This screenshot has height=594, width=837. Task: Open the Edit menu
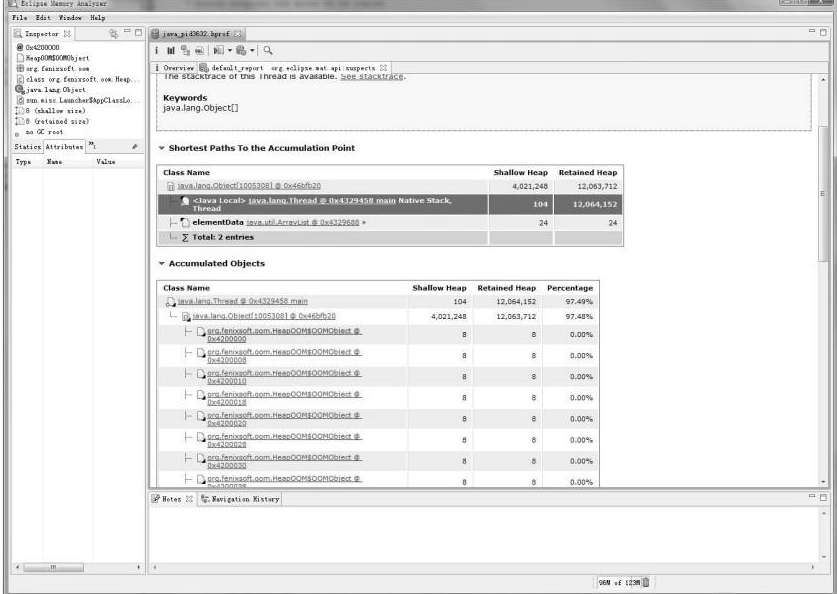43,18
